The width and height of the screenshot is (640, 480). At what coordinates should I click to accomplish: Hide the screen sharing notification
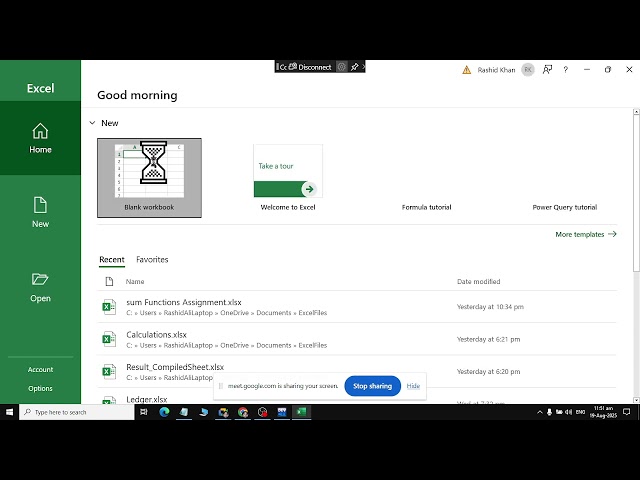[x=413, y=386]
